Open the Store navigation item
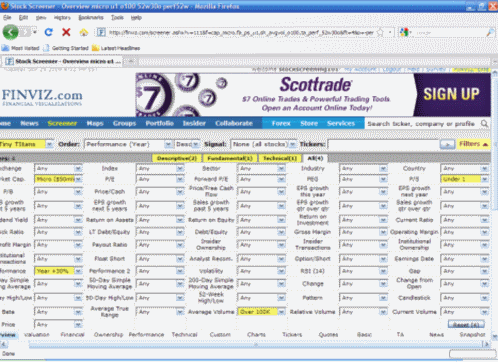This screenshot has width=498, height=362. (x=309, y=123)
